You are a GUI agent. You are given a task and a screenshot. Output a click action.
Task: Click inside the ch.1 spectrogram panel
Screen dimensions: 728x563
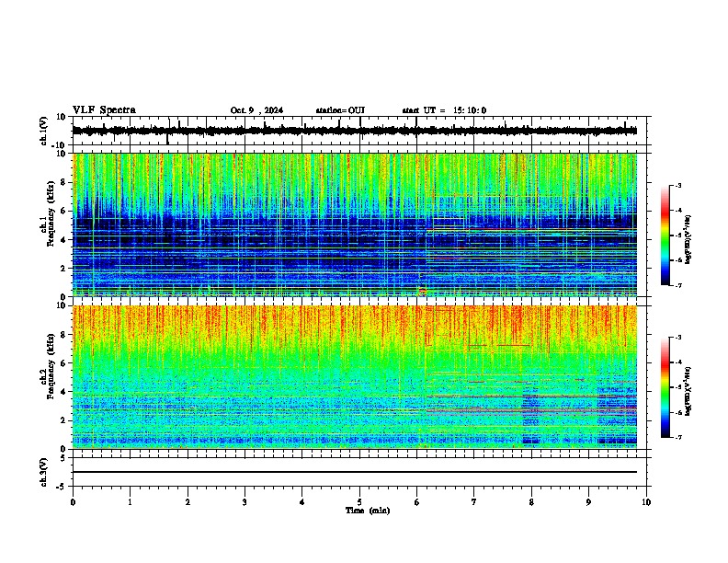355,224
